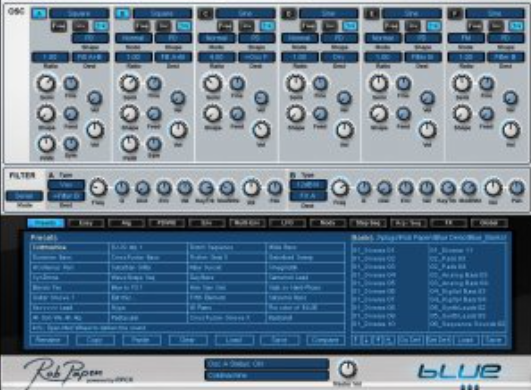Click the Filter B Freq knob
531x390 pixels.
coord(339,188)
